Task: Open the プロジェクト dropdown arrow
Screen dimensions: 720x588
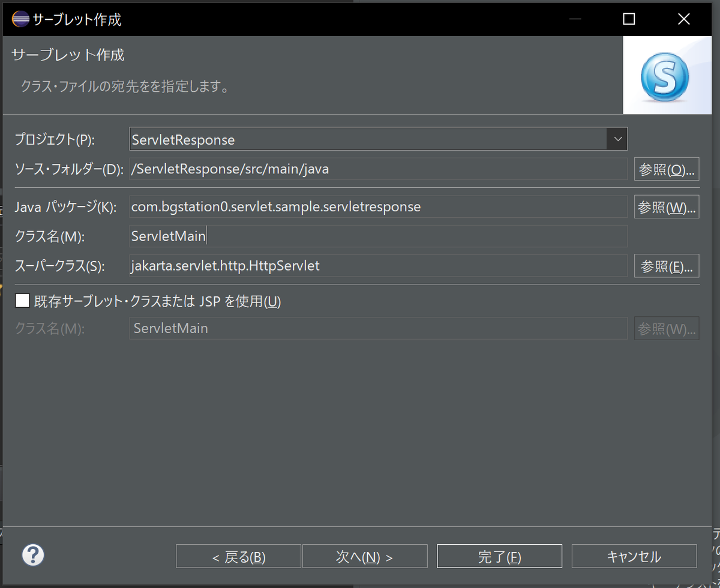Action: click(x=617, y=139)
